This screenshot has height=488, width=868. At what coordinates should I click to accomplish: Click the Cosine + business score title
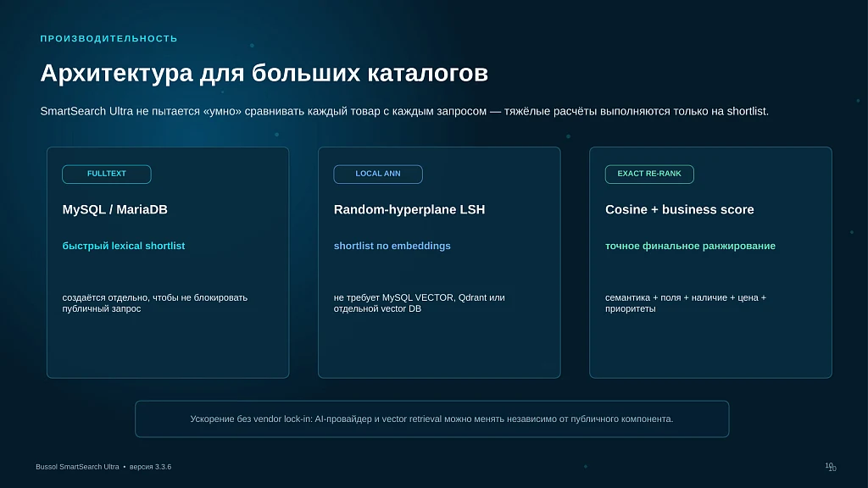pos(679,210)
